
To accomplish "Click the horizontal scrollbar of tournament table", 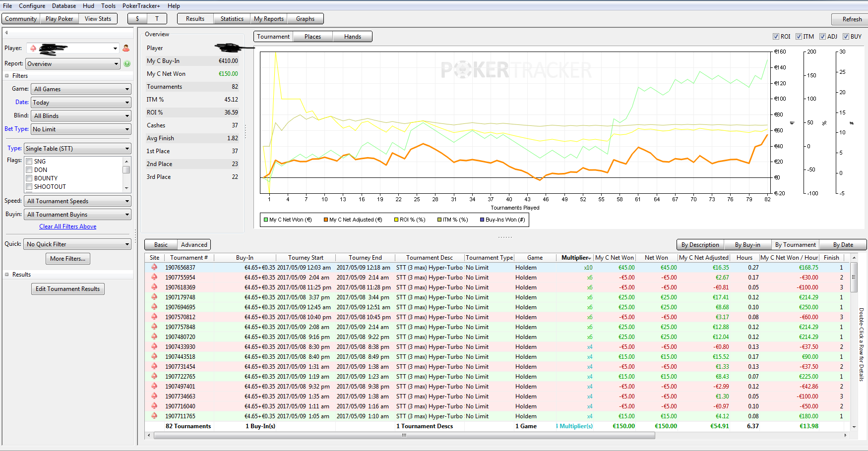I will 404,436.
